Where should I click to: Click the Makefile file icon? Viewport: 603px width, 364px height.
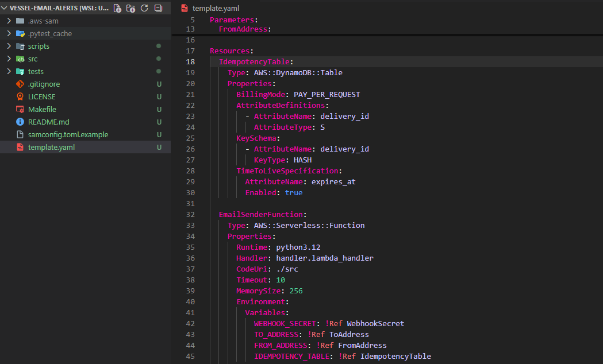click(x=20, y=110)
